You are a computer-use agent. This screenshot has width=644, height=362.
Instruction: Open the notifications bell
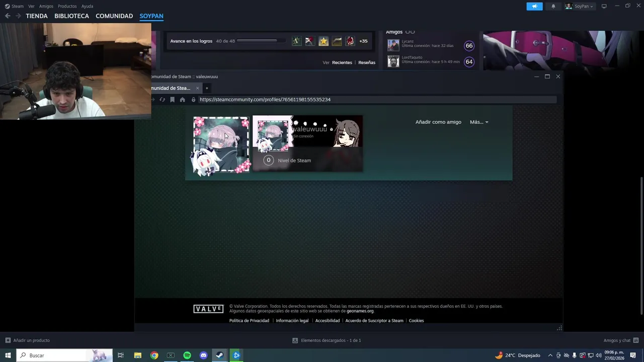click(x=553, y=6)
